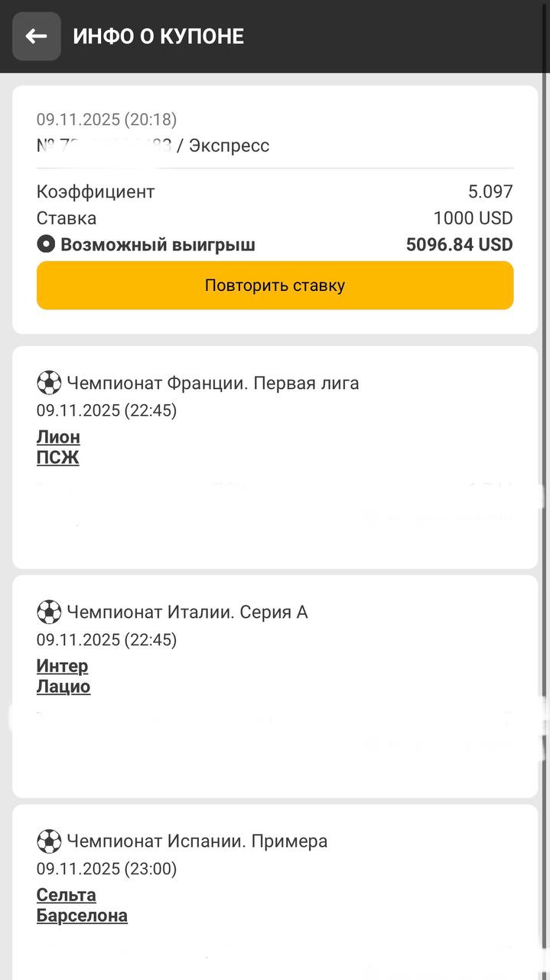Click the coefficient value 5.097

[x=490, y=191]
